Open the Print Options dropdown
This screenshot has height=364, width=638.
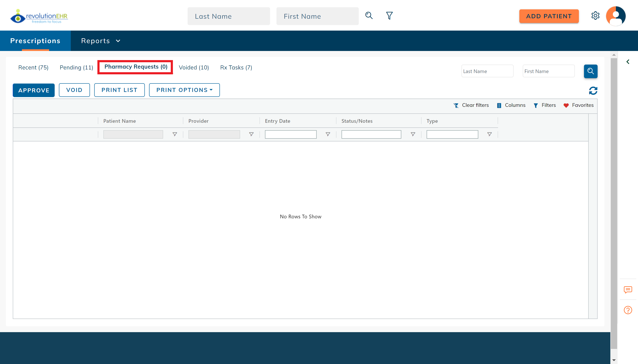point(184,90)
